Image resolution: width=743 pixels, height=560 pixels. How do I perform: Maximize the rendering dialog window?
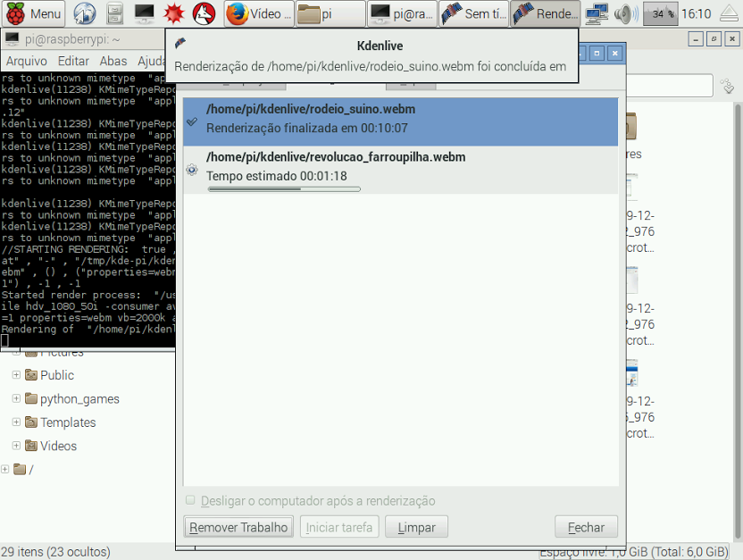[x=597, y=53]
